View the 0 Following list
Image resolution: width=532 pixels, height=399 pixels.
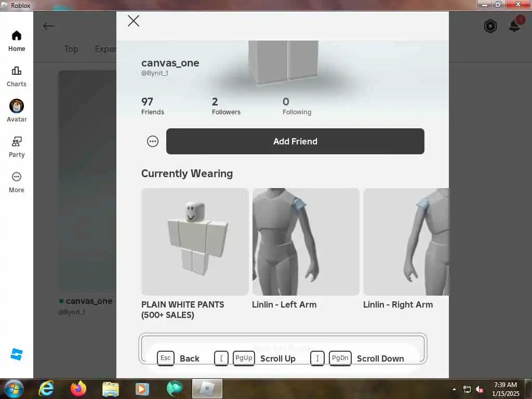pos(297,106)
